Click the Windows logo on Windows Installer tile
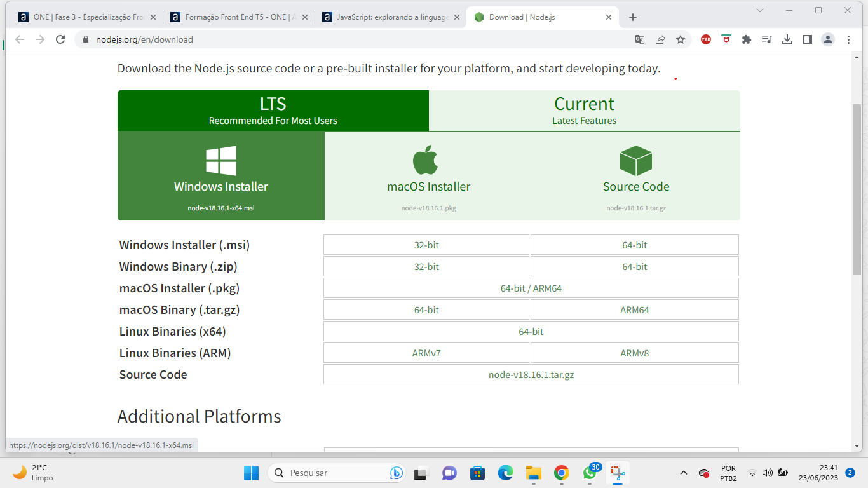 coord(221,161)
